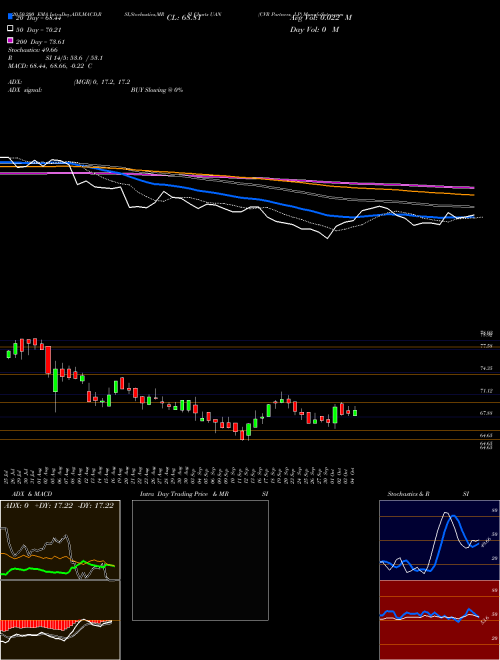Click the blue stochastics chart panel
This screenshot has height=660, width=500.
pos(439,540)
